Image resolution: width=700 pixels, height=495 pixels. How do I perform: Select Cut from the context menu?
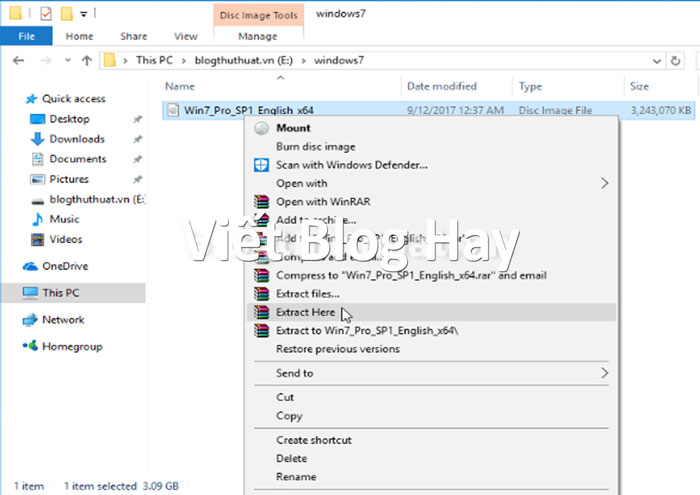pos(431,397)
